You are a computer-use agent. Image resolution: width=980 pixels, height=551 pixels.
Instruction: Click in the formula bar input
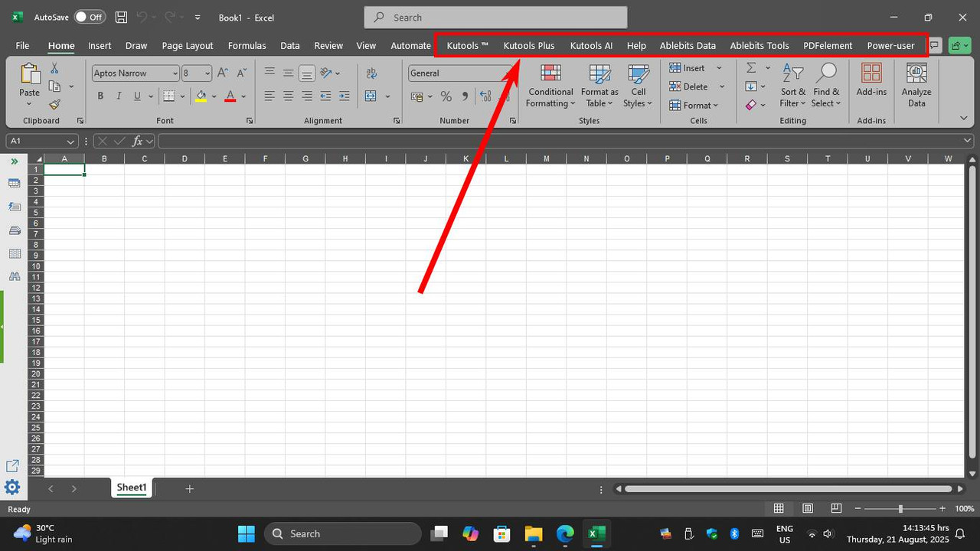pyautogui.click(x=566, y=141)
